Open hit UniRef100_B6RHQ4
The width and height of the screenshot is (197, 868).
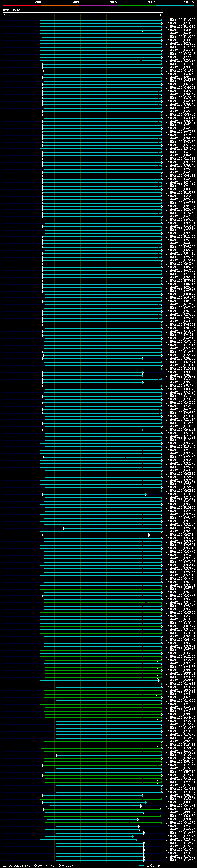[180, 761]
